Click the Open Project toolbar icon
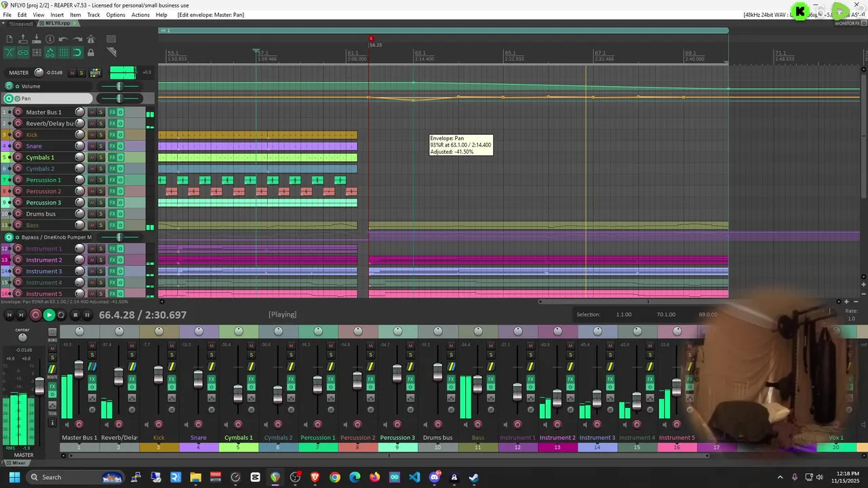Viewport: 868px width, 488px height. coord(23,39)
